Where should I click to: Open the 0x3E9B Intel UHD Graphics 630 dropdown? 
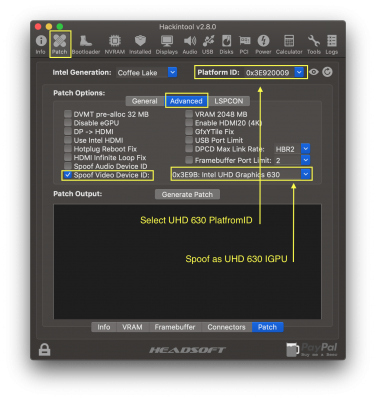point(241,174)
